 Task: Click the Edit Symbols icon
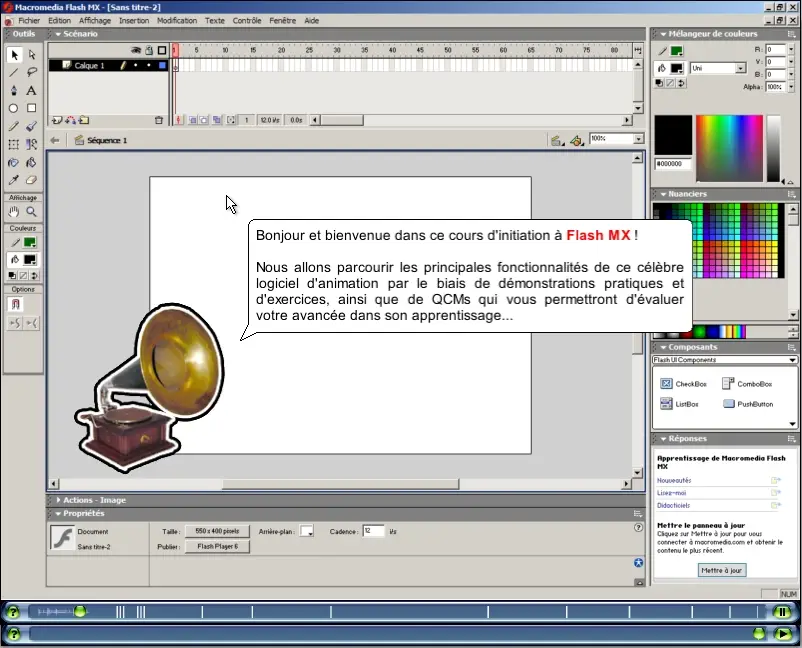[576, 140]
